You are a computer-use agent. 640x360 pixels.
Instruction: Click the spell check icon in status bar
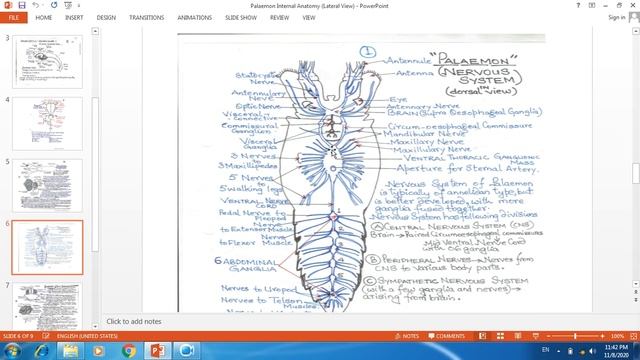(46, 336)
